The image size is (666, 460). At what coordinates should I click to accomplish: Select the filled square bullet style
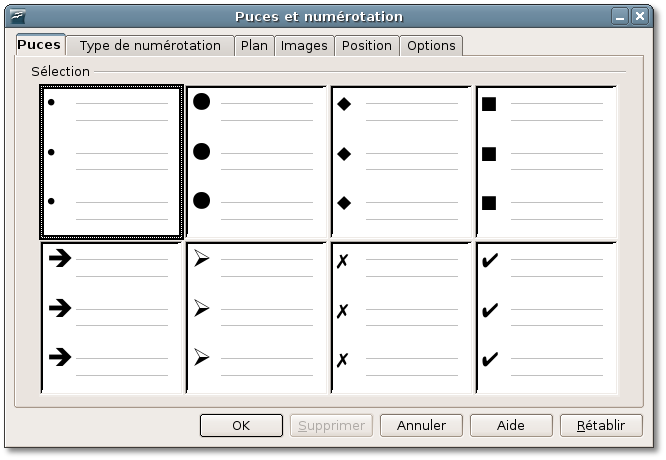(547, 162)
